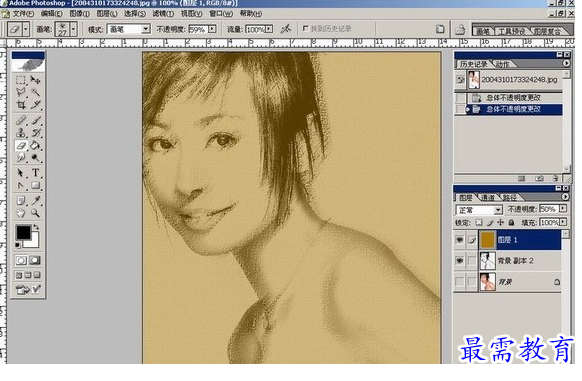Select the Blur tool
Screen dimensions: 582x381
pos(21,157)
